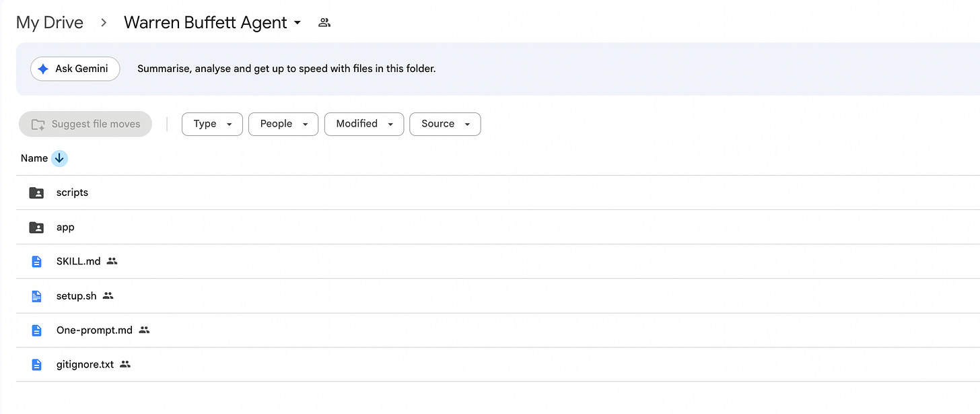Select the gitignore.txt file row
Screen dimensions: 980x414
[498, 365]
